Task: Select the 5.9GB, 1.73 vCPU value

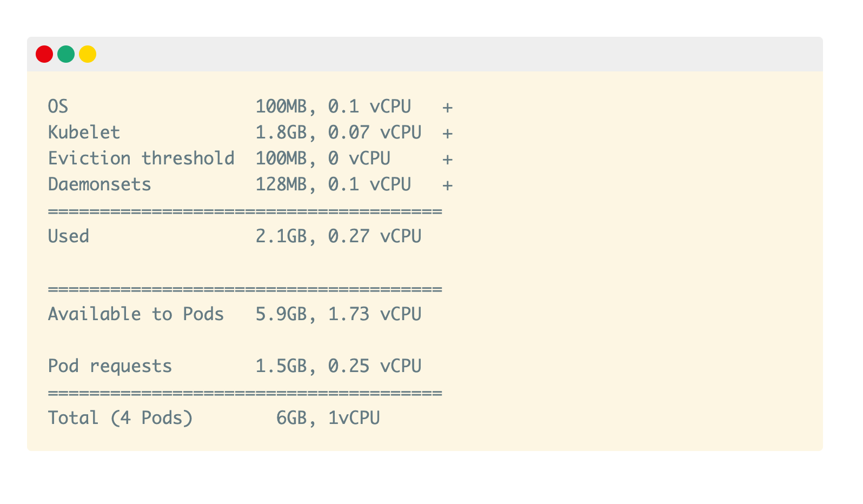Action: (x=338, y=314)
